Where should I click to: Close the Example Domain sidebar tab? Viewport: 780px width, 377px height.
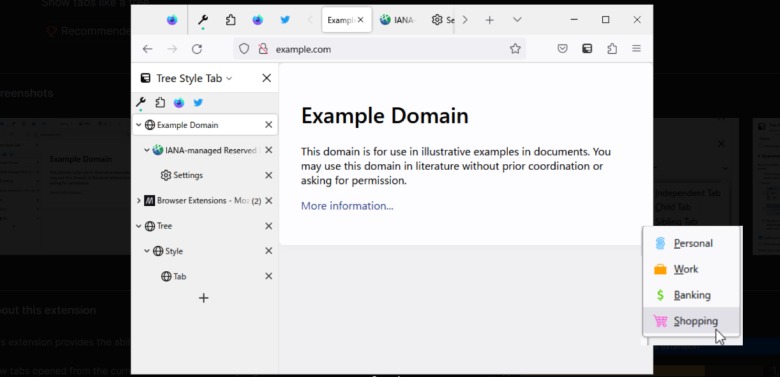pyautogui.click(x=269, y=125)
